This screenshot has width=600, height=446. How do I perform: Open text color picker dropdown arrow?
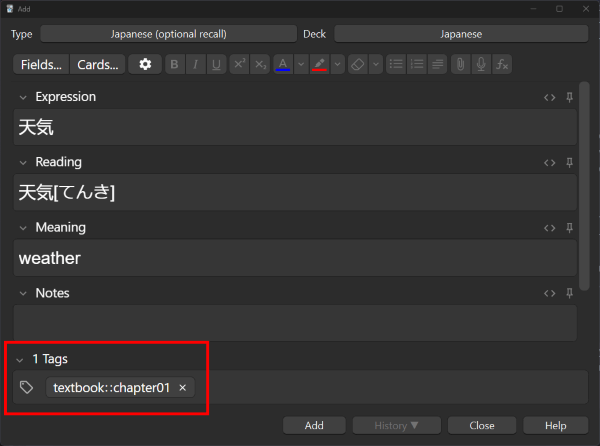pos(301,64)
